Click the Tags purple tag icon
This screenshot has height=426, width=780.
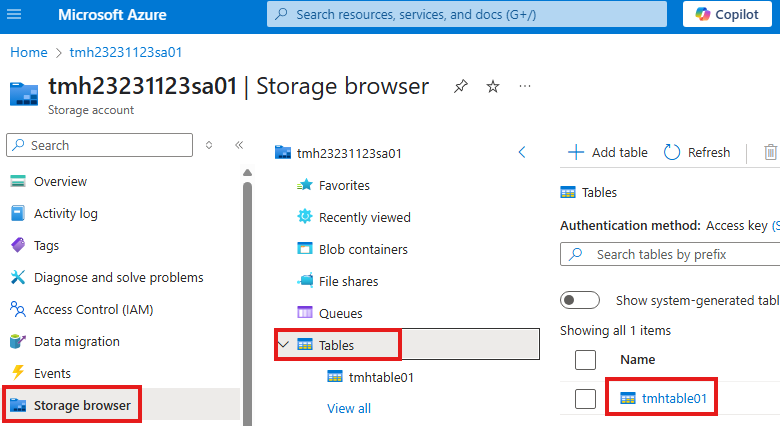(x=18, y=245)
